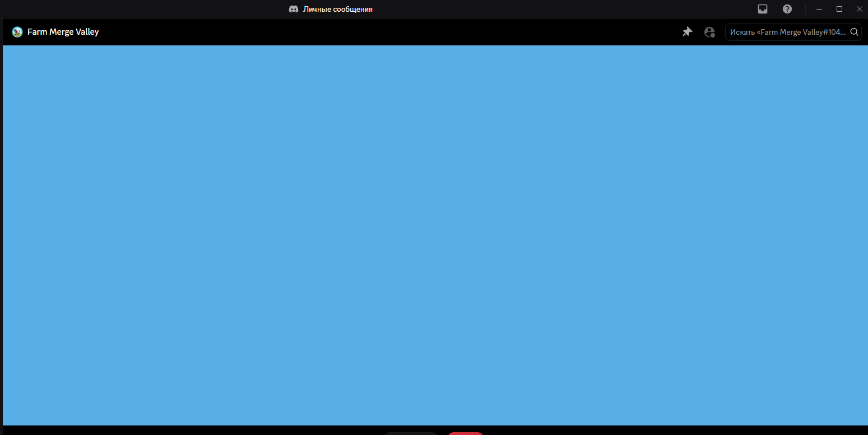Click the Discord logo in title bar
The image size is (868, 435).
(294, 9)
